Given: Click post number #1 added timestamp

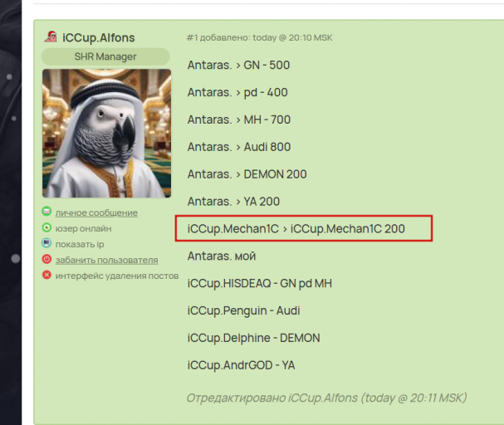Looking at the screenshot, I should coord(259,37).
